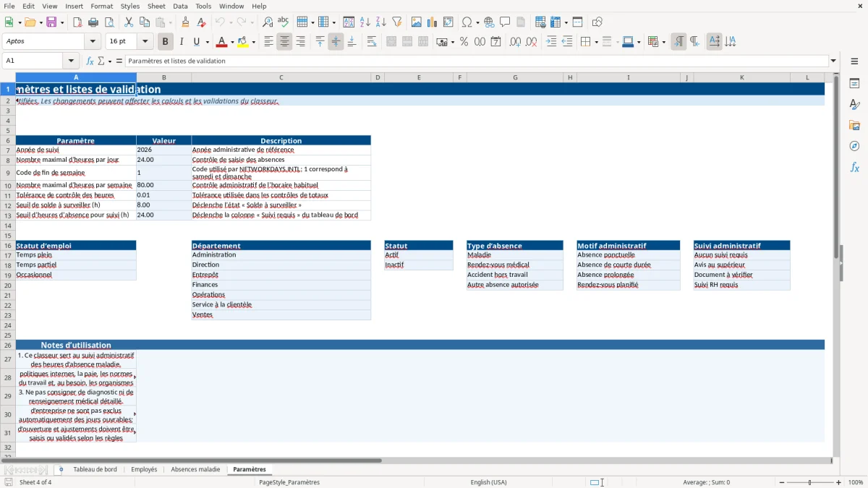This screenshot has width=868, height=488.
Task: Clone formatting with paintbrush
Action: [x=186, y=22]
